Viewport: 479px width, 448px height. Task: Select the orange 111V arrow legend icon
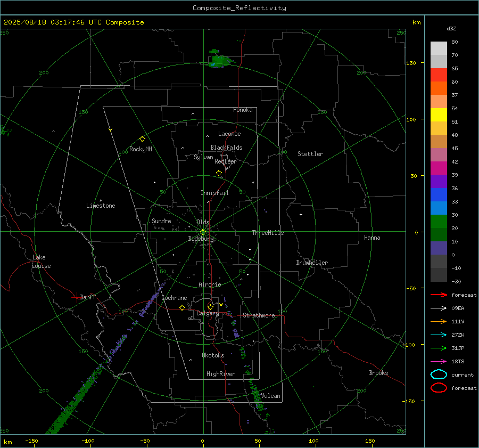point(439,321)
